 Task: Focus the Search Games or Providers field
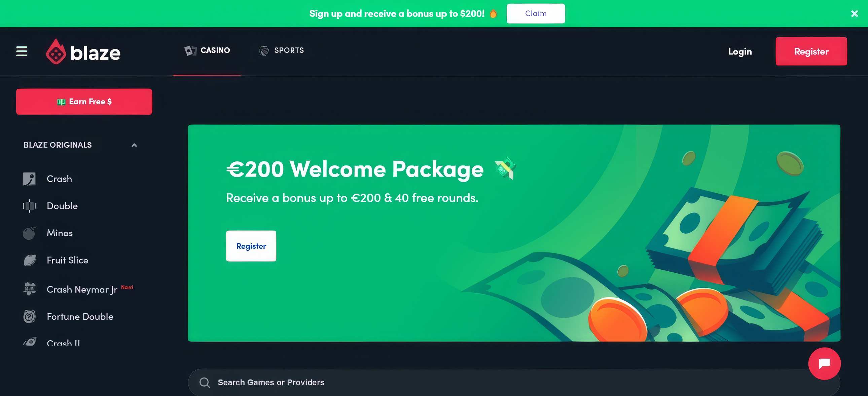point(472,382)
